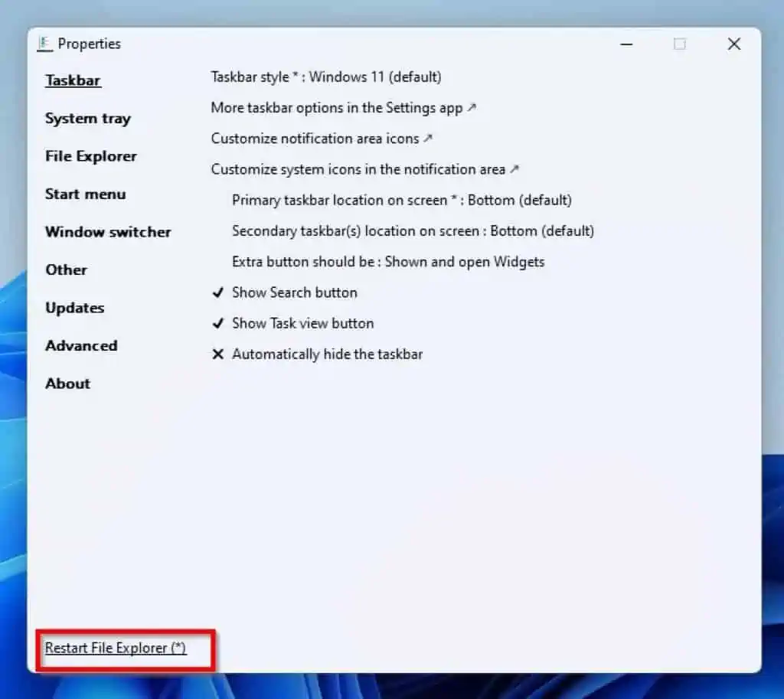Click the arrow icon beside notification area icons link
The height and width of the screenshot is (699, 784).
coord(430,138)
